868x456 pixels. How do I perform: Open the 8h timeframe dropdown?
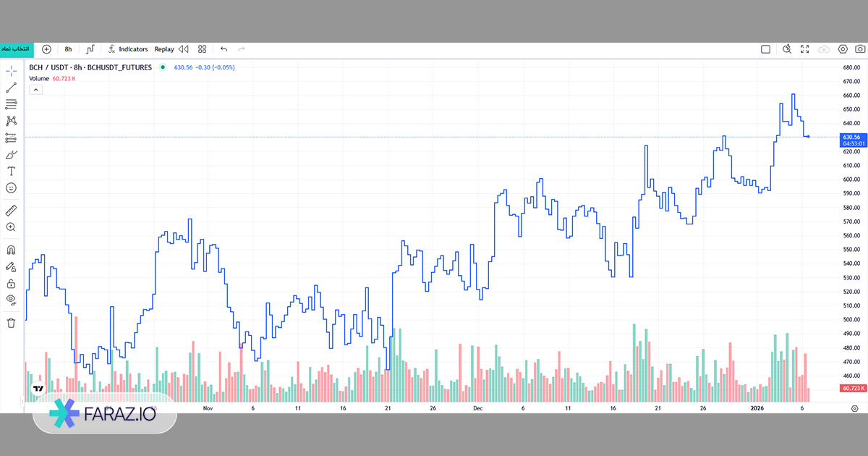[68, 49]
